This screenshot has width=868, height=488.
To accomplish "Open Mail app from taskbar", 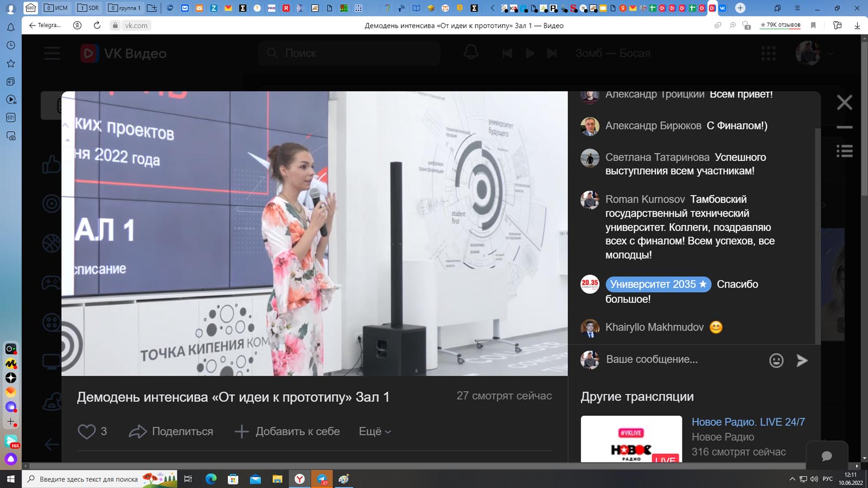I will coord(255,479).
